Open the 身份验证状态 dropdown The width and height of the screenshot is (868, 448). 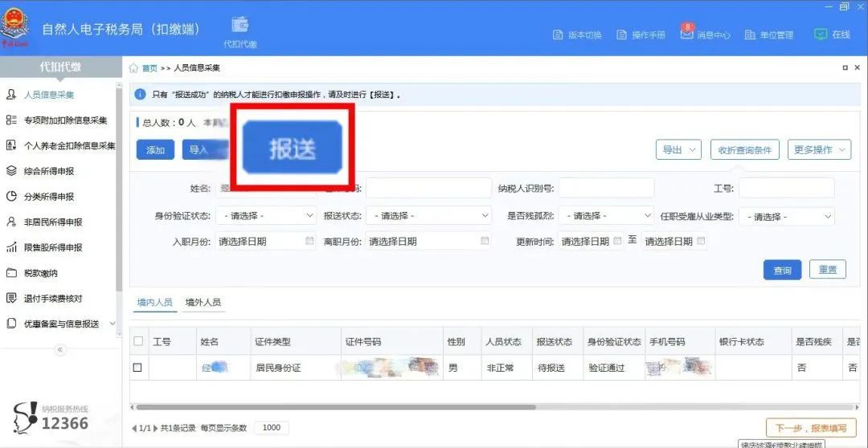tap(265, 216)
